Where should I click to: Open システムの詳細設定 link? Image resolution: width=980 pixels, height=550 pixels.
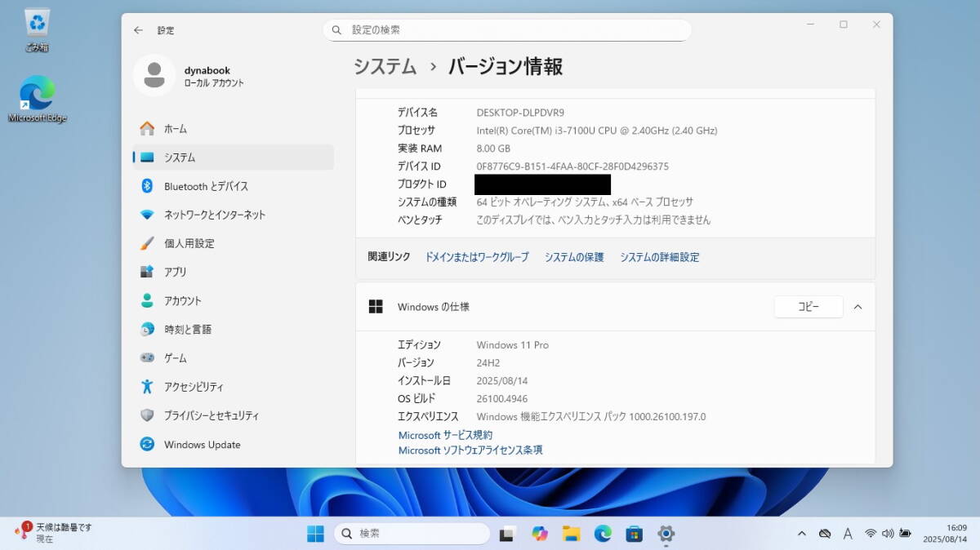click(x=659, y=257)
